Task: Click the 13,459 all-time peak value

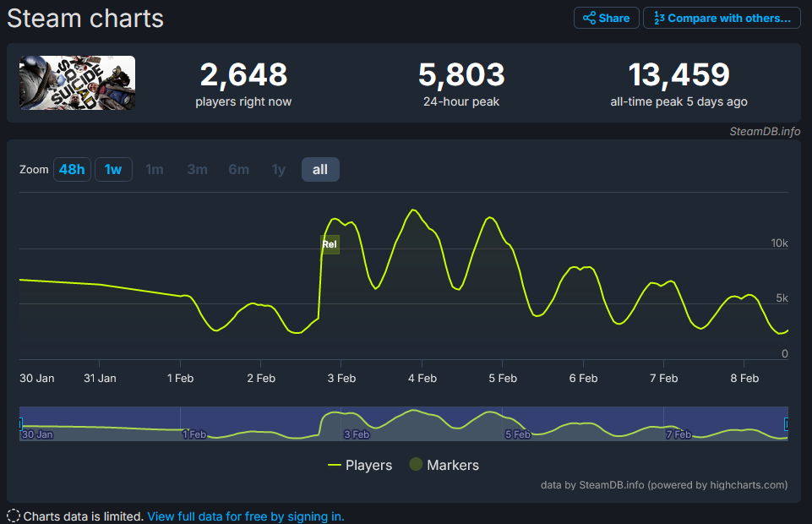Action: [x=678, y=74]
